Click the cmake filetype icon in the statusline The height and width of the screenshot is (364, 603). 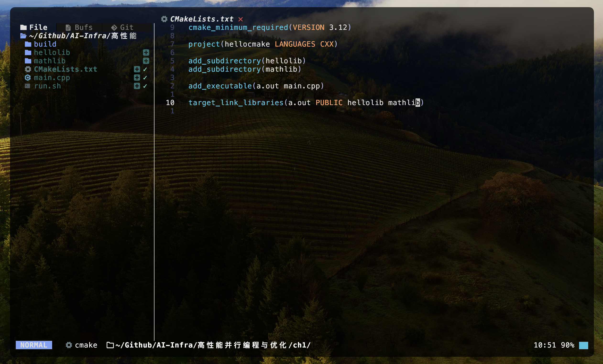point(69,345)
